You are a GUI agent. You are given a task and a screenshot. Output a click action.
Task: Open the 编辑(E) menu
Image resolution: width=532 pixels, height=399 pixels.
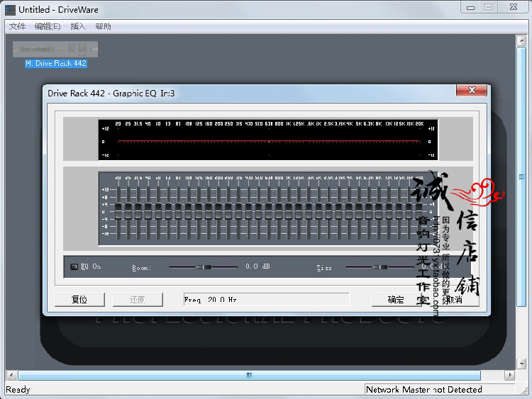(x=48, y=26)
